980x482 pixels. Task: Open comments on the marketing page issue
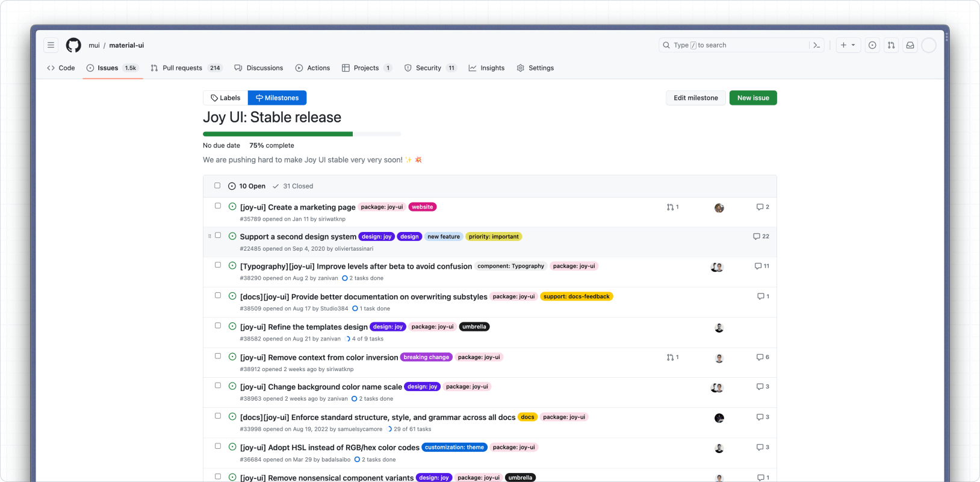(x=763, y=207)
